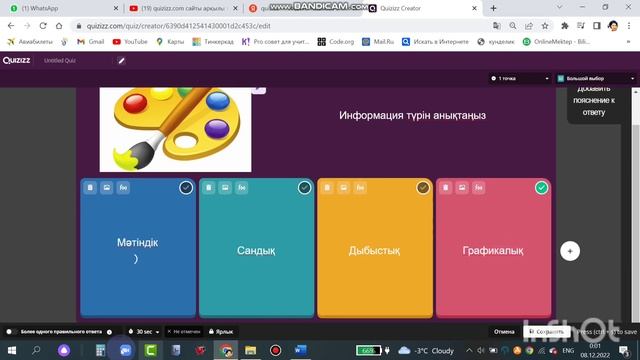Image resolution: width=640 pixels, height=360 pixels.
Task: Open Word from the taskbar
Action: [300, 350]
